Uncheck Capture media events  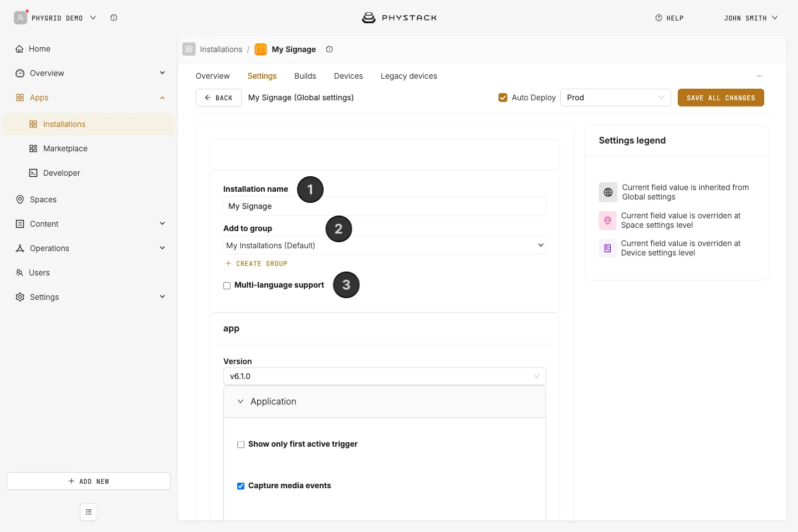point(241,486)
